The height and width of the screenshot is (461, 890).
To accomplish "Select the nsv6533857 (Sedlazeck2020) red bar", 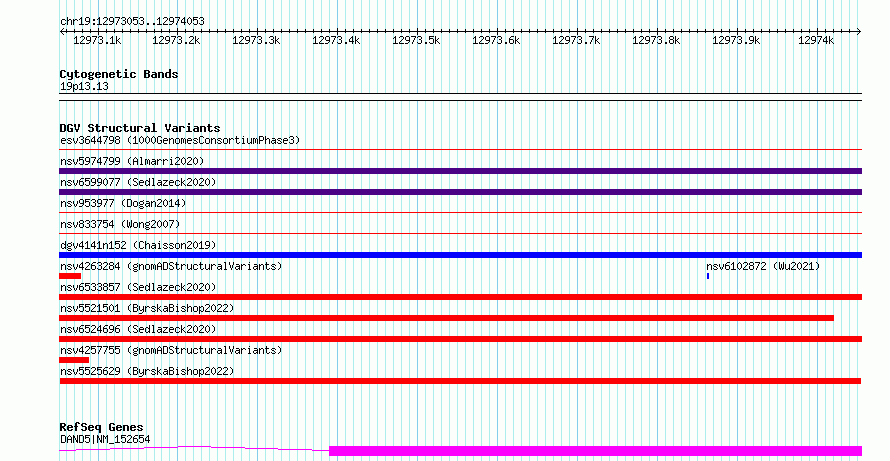I will [460, 297].
